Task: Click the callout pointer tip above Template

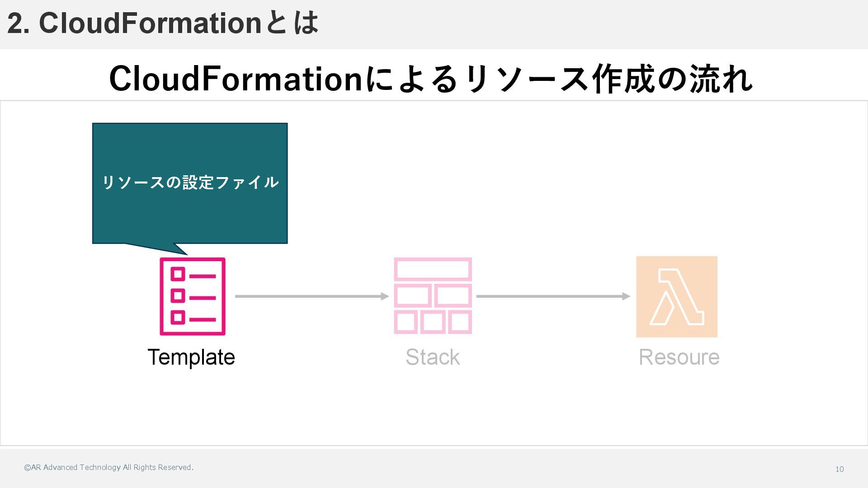Action: [x=183, y=253]
